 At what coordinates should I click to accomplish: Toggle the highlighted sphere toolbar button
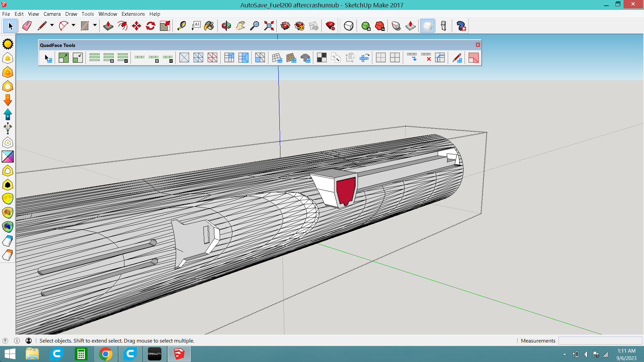427,26
